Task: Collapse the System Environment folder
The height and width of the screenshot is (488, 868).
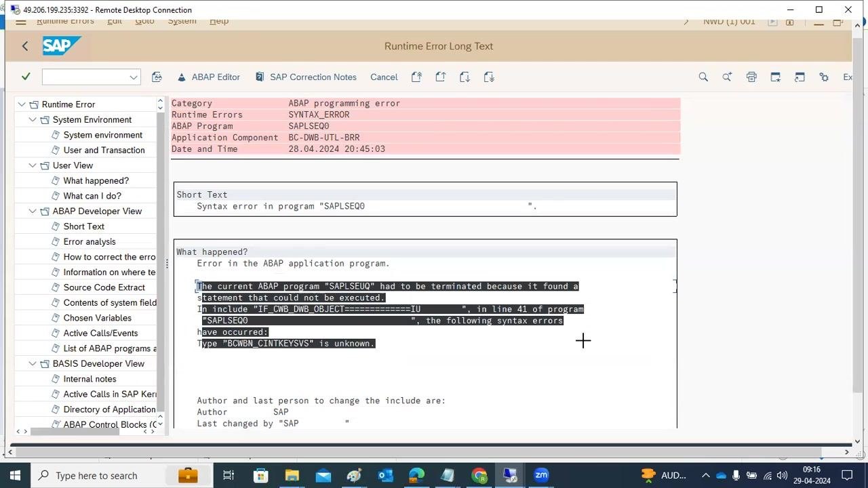Action: click(x=33, y=120)
